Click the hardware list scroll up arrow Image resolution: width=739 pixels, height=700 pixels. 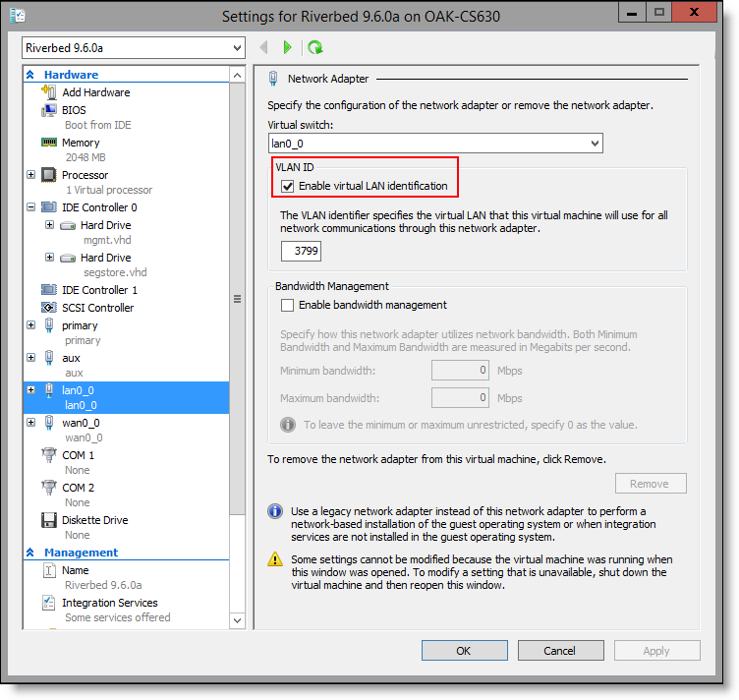[237, 75]
